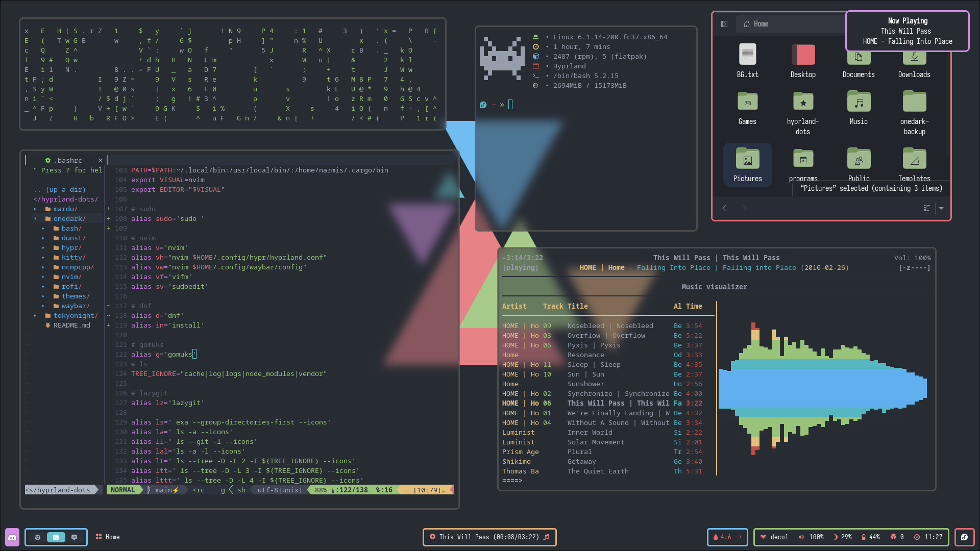The height and width of the screenshot is (551, 980).
Task: Click the Fedora power menu icon
Action: pyautogui.click(x=964, y=537)
